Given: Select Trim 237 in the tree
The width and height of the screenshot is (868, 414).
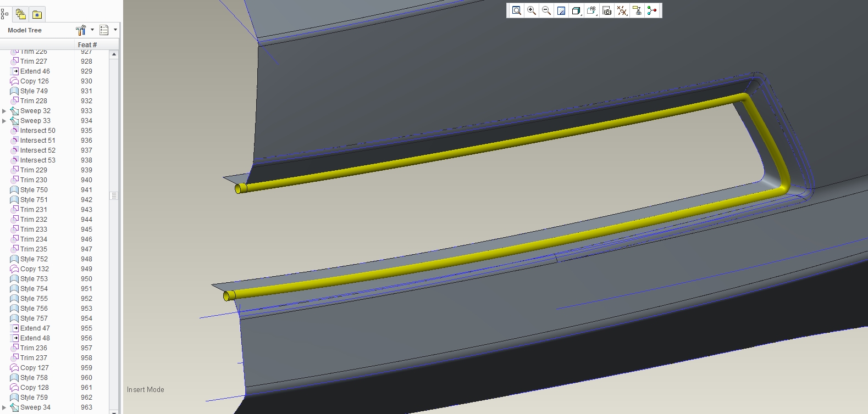Looking at the screenshot, I should (34, 358).
